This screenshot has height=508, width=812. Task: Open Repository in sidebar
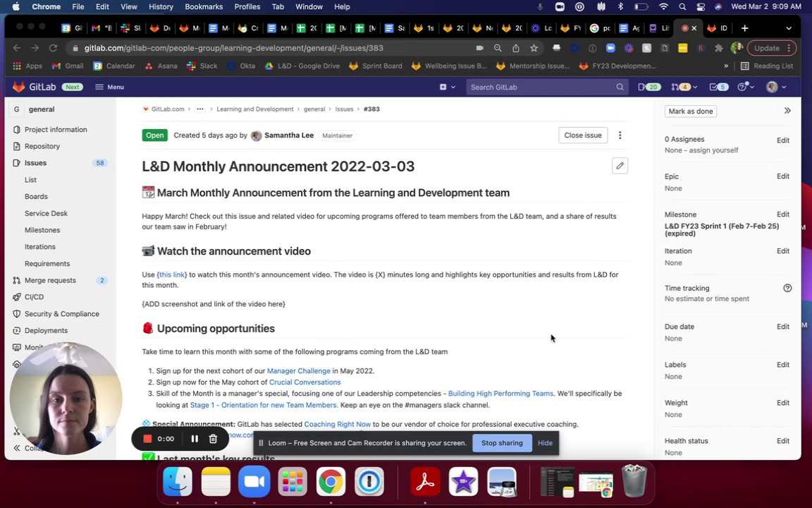pyautogui.click(x=42, y=146)
